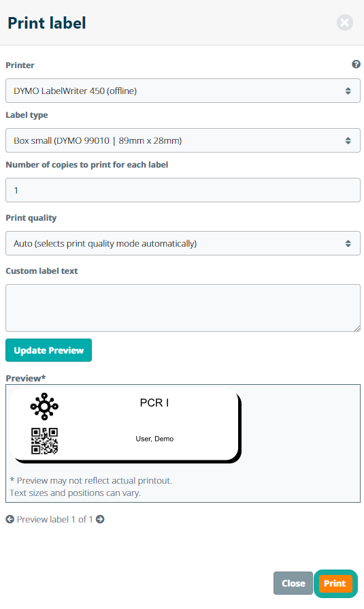
Task: Click the 'Preview label 1 of 1' text
Action: coord(54,519)
